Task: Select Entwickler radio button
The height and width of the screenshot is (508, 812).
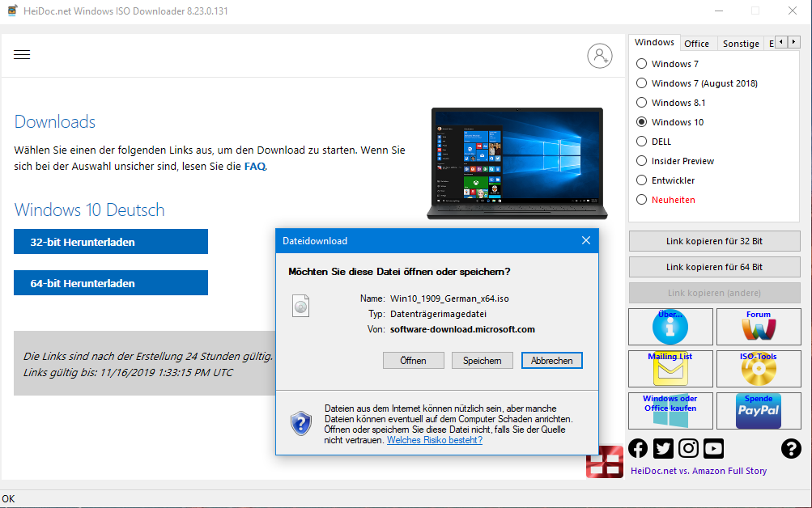Action: (x=642, y=180)
